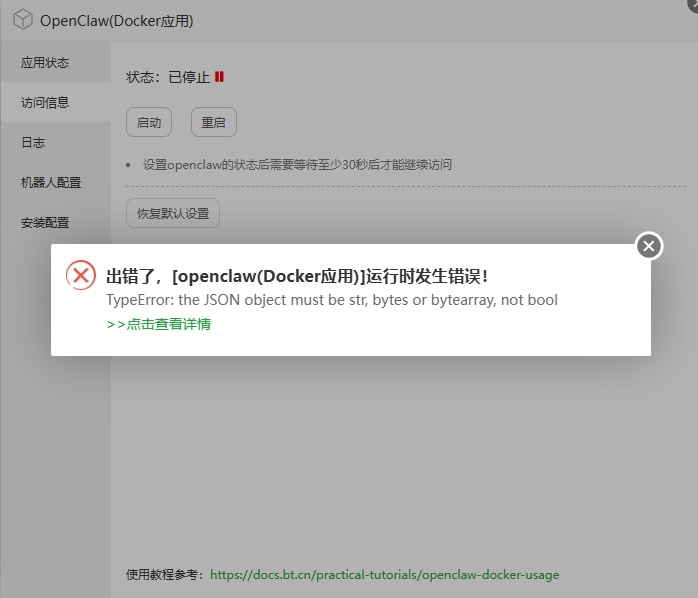
Task: Open the docs.bt.cn openclaw tutorial link
Action: point(385,575)
